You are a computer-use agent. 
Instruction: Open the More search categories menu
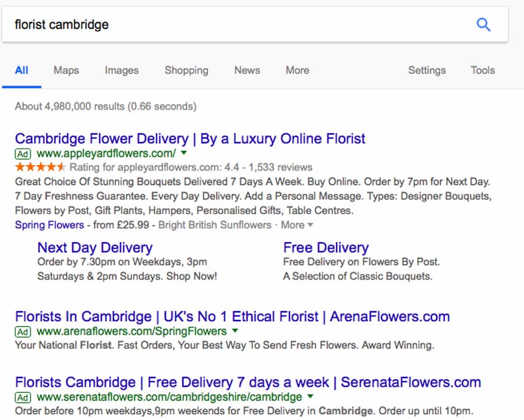click(298, 70)
